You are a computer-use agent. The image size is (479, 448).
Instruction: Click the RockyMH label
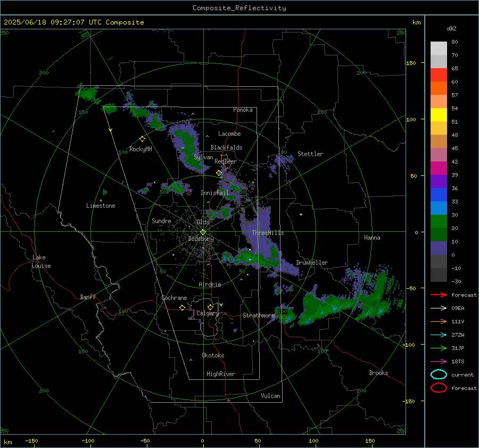141,149
